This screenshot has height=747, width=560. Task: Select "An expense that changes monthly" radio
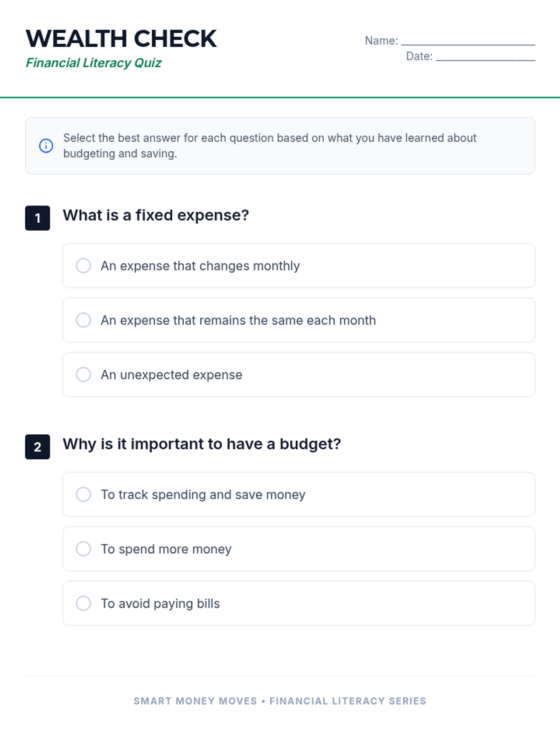[84, 266]
